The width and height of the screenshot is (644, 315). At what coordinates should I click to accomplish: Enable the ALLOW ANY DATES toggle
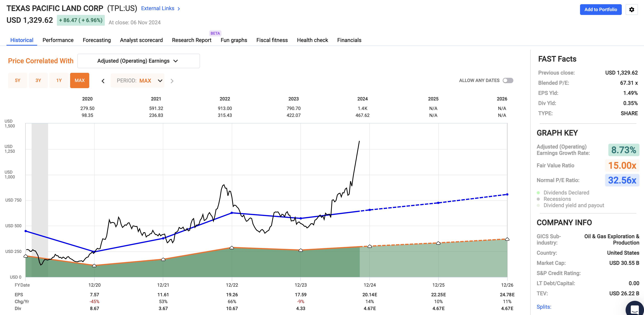(508, 80)
